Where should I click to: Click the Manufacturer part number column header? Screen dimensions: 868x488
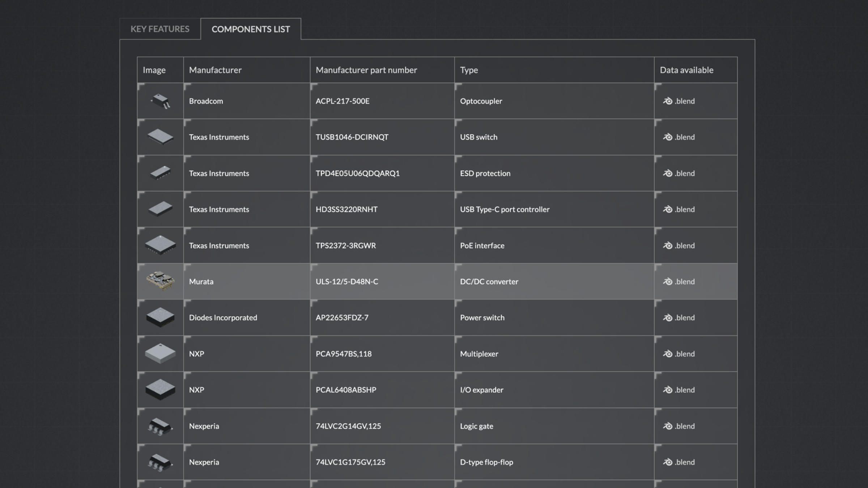coord(366,70)
